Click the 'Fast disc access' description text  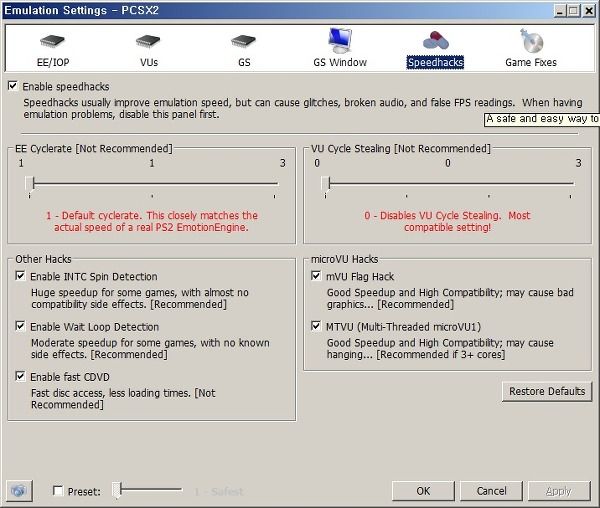pyautogui.click(x=123, y=399)
